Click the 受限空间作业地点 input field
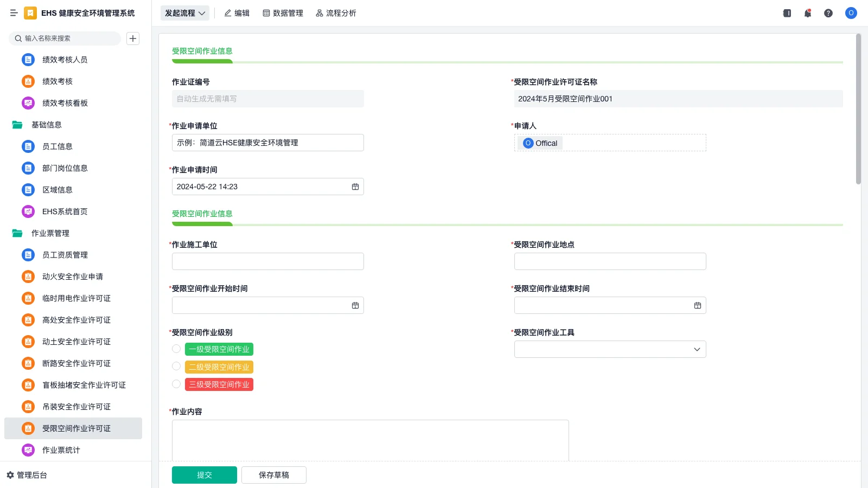Screen dimensions: 868x488 (x=610, y=261)
